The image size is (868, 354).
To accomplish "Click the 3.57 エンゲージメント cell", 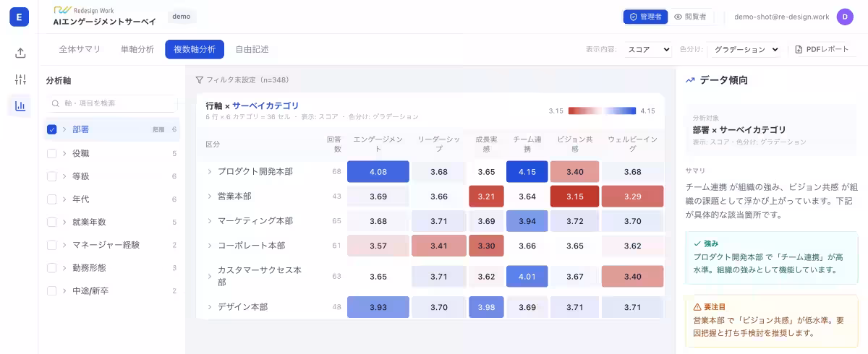I will [378, 246].
